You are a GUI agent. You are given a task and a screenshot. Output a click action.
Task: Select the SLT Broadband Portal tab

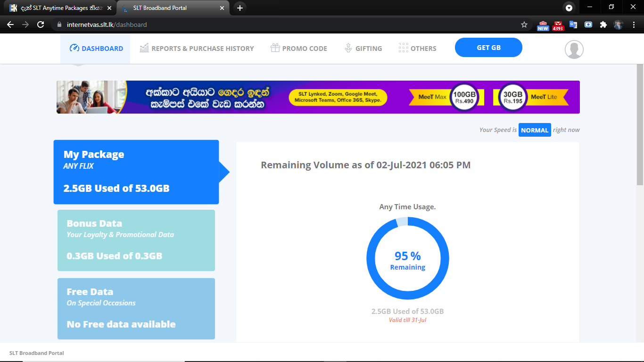coord(173,8)
